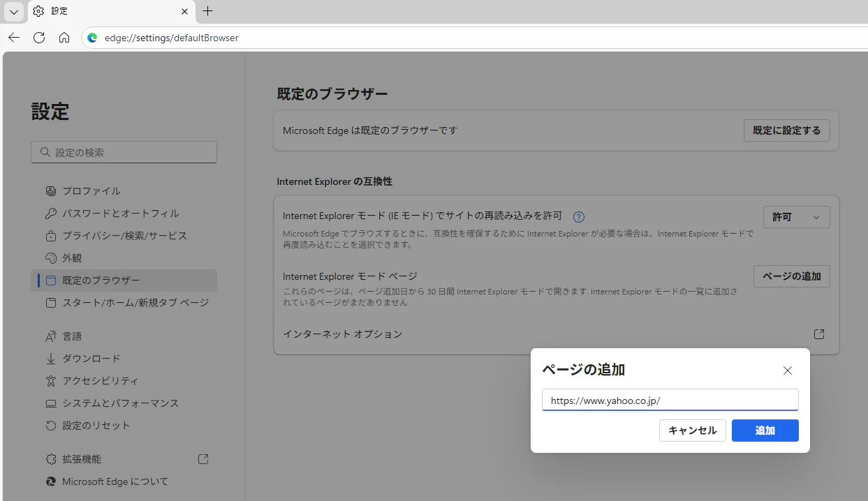868x501 pixels.
Task: Open インターネット オプション external link icon
Action: 820,334
